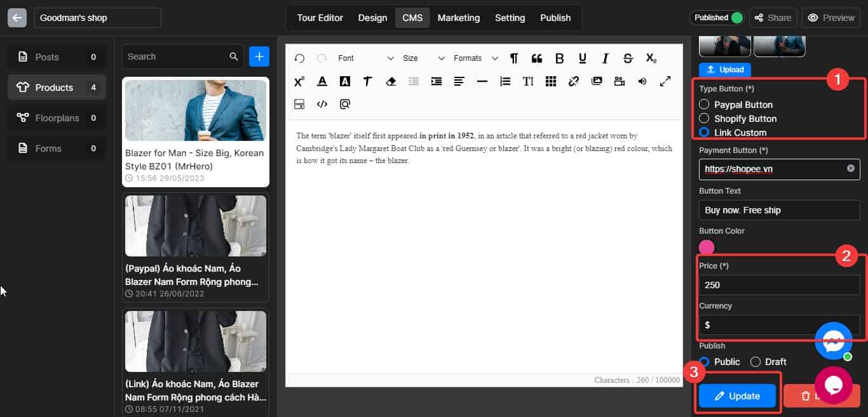Toggle italic formatting
This screenshot has width=868, height=417.
[x=606, y=58]
